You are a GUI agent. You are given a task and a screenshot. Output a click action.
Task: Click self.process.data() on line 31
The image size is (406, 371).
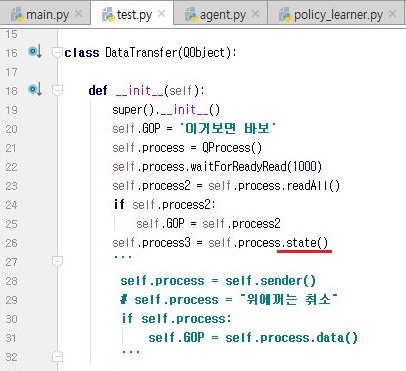[291, 338]
